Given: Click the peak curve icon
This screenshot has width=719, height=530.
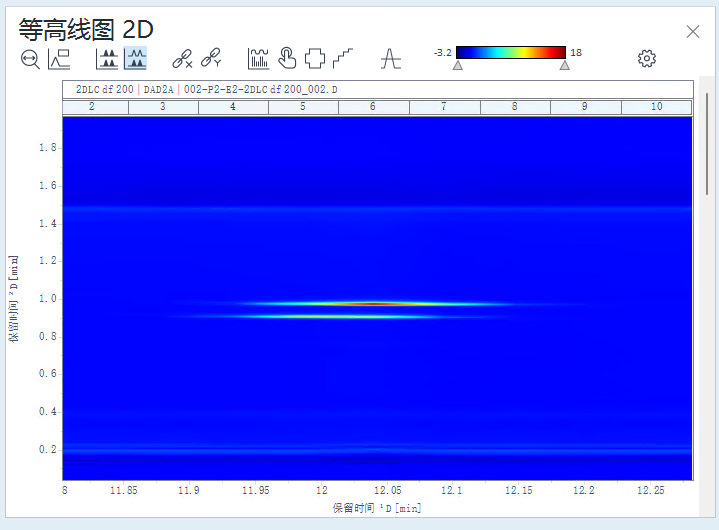Looking at the screenshot, I should pos(391,59).
